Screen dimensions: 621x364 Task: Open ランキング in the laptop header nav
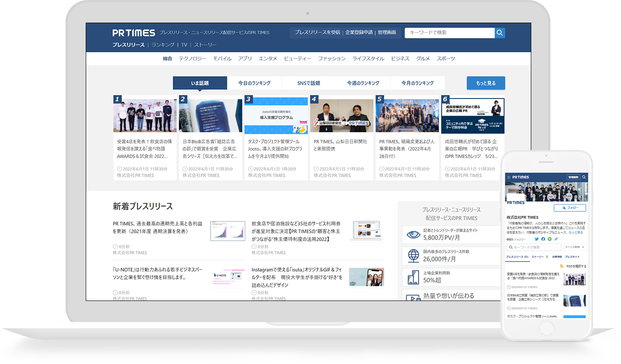click(x=163, y=45)
